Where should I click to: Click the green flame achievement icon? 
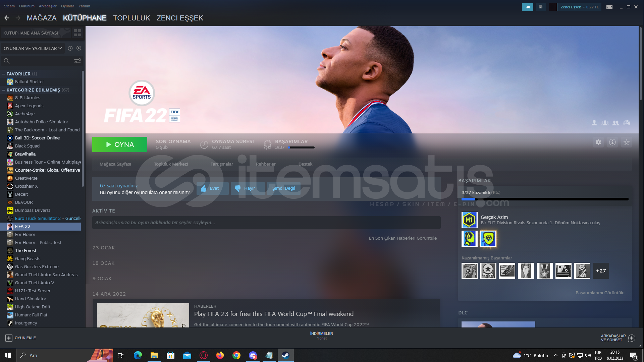pyautogui.click(x=469, y=238)
